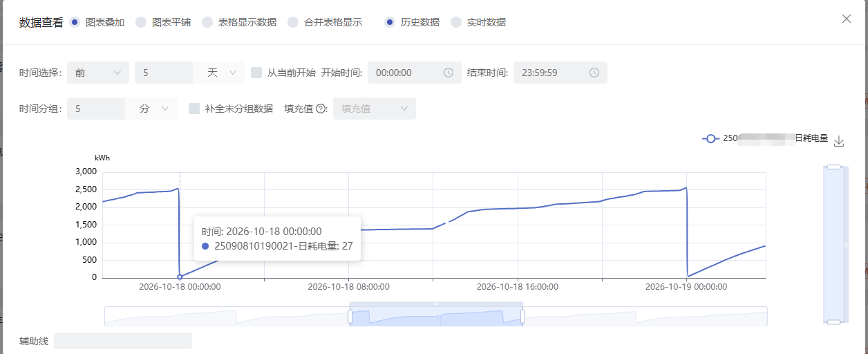This screenshot has height=354, width=868.
Task: Click the 时间分组 label
Action: (x=41, y=109)
